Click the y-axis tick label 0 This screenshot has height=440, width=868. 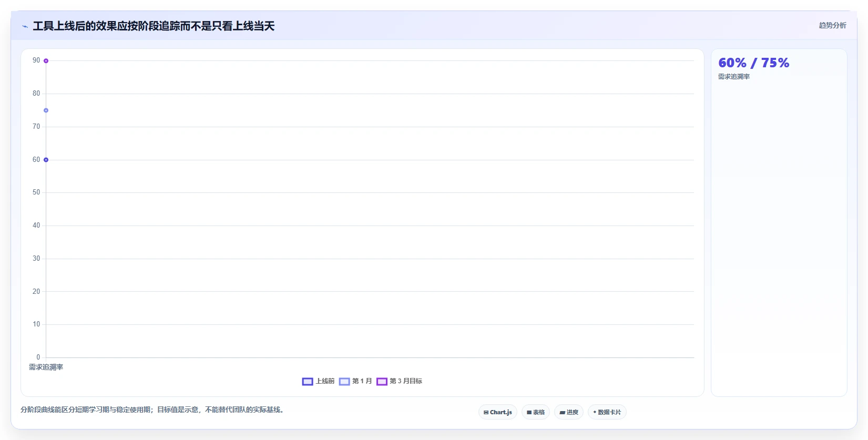click(38, 357)
